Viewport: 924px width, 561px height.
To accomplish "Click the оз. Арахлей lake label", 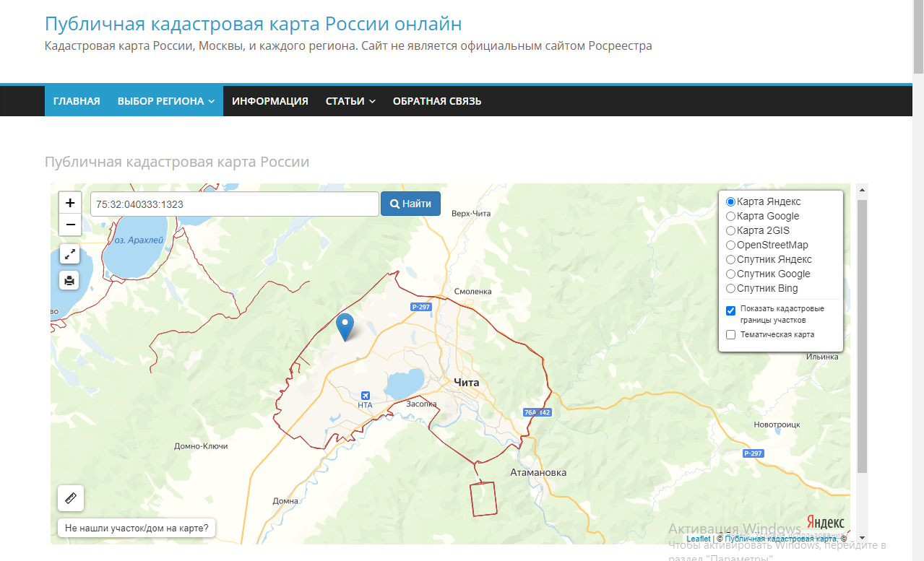I will coord(139,240).
